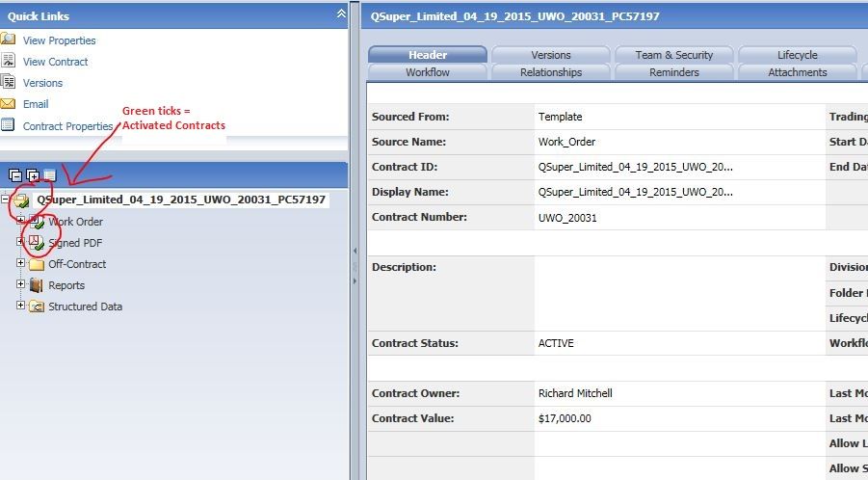Select the Off-Contract tree item
This screenshot has width=868, height=480.
tap(77, 264)
